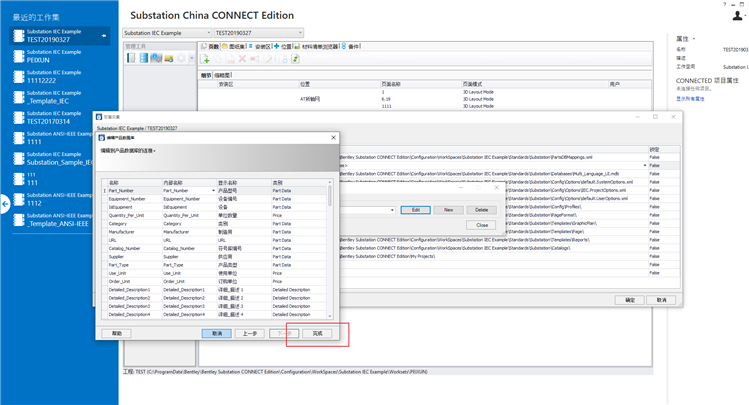This screenshot has height=405, width=749.
Task: Select the page row named 6.19
Action: (424, 99)
